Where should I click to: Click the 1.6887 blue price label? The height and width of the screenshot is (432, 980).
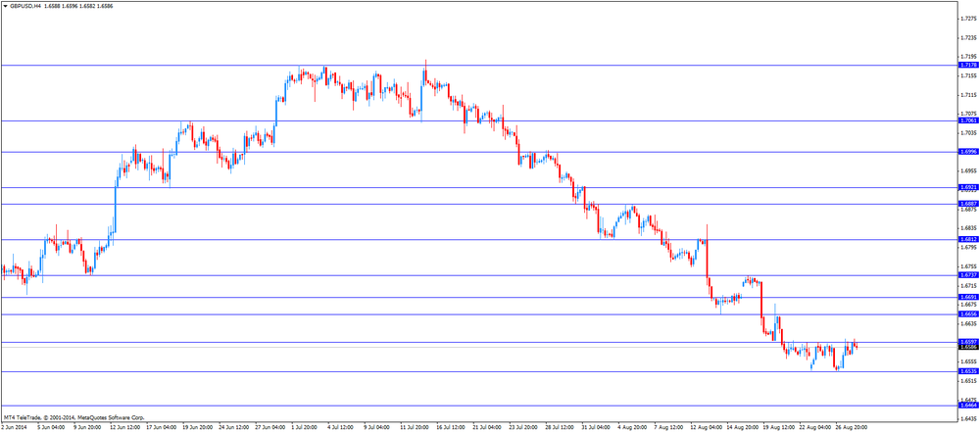(967, 204)
